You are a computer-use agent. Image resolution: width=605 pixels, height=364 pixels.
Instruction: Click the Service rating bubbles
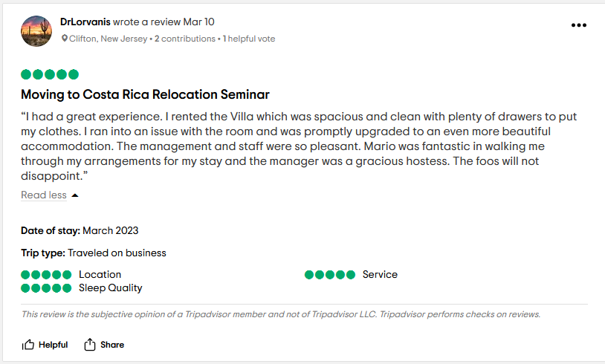[330, 275]
